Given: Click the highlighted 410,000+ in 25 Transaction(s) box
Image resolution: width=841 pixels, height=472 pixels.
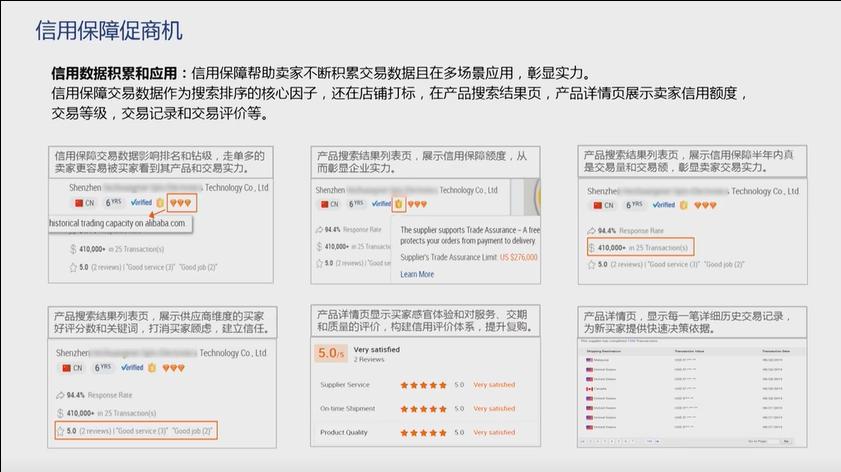Looking at the screenshot, I should click(x=639, y=246).
